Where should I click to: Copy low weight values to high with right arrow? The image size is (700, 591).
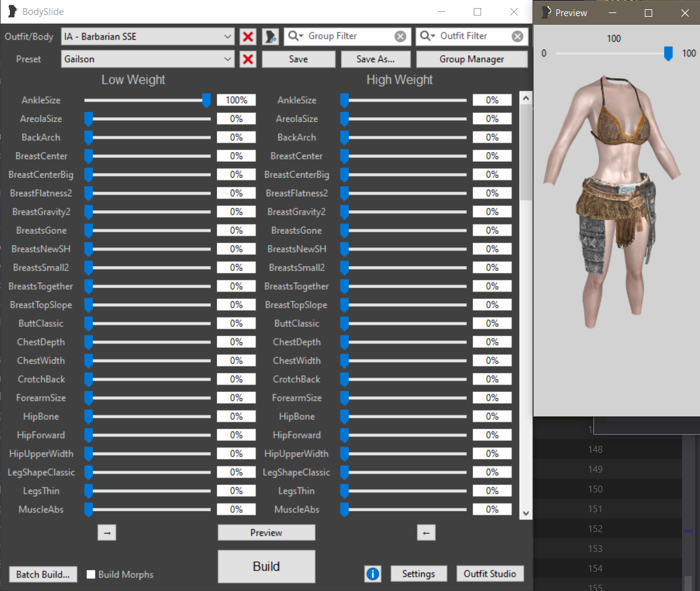point(107,533)
